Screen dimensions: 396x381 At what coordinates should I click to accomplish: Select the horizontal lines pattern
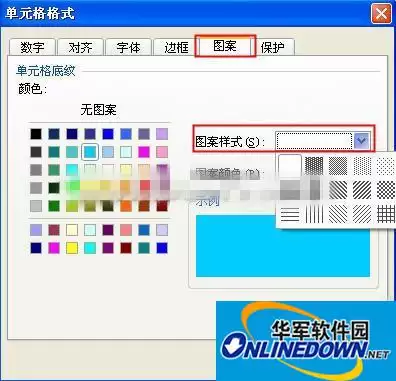[x=290, y=214]
